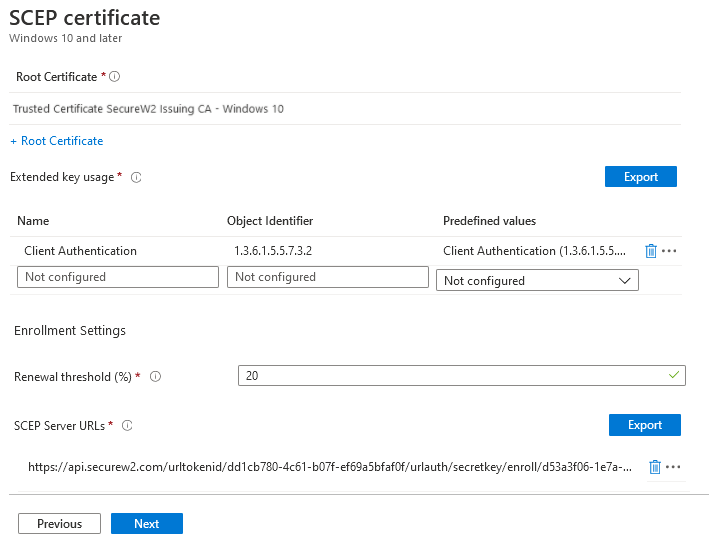711x540 pixels.
Task: Go back with the Previous button
Action: pyautogui.click(x=59, y=524)
